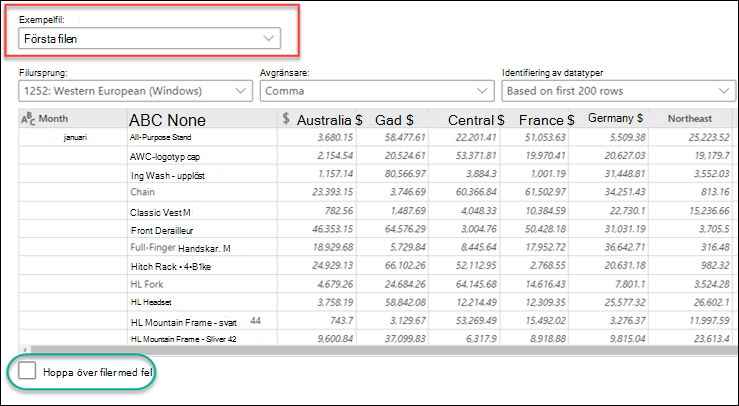This screenshot has width=739, height=406.
Task: Click the Northeast value 316.48
Action: (x=715, y=247)
